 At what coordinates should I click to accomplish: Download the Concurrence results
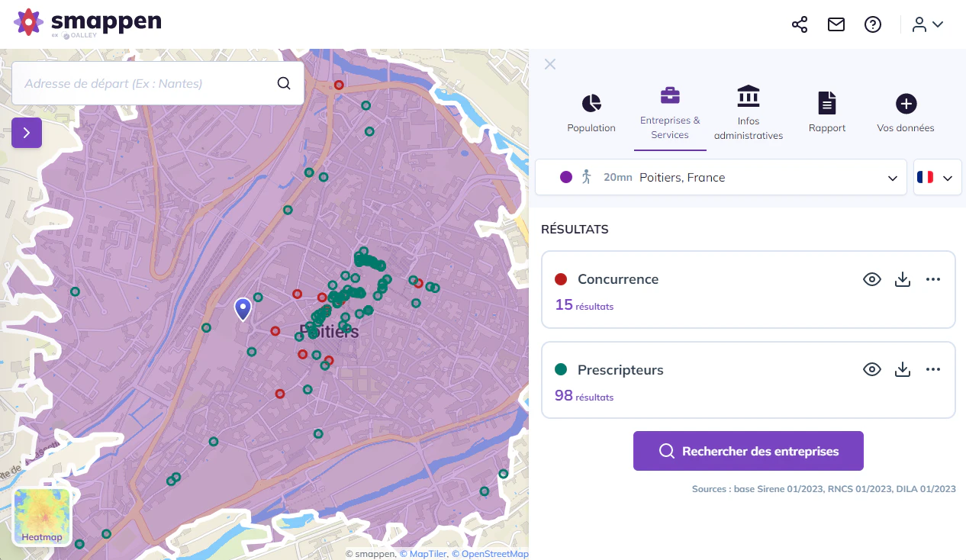click(x=903, y=279)
